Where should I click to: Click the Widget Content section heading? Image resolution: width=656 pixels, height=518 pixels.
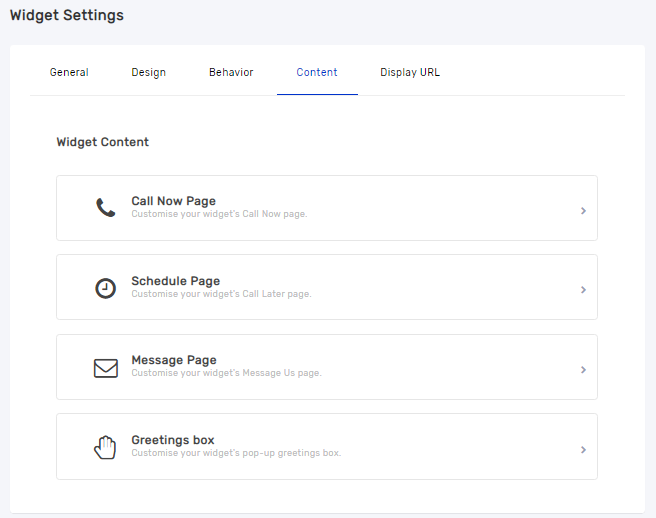(x=102, y=142)
